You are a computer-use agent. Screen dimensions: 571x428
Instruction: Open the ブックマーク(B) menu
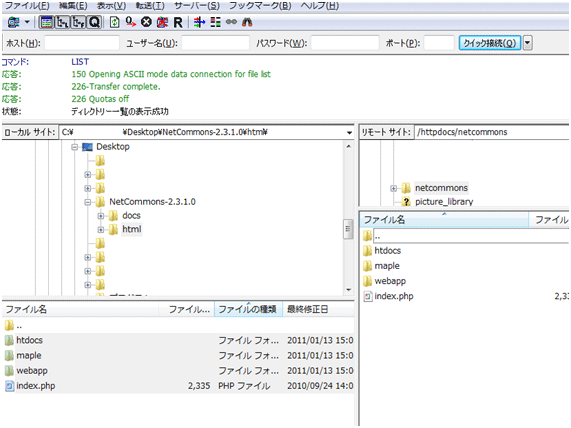[260, 5]
